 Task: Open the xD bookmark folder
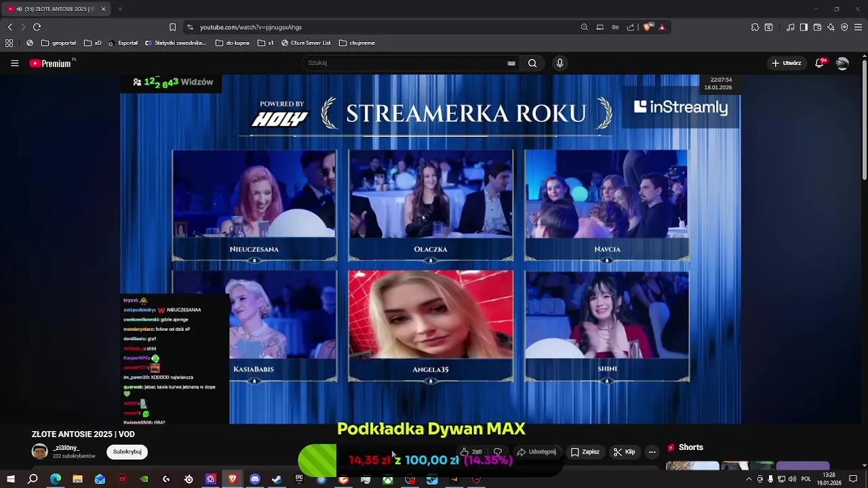tap(93, 43)
